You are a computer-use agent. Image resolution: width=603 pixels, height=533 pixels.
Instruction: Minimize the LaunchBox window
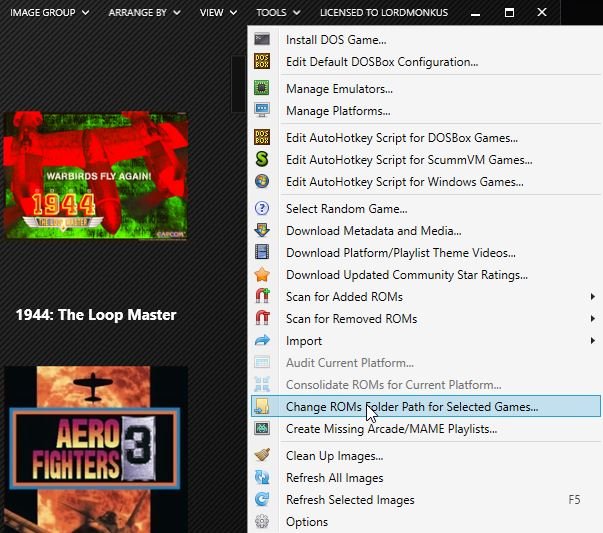[x=475, y=13]
